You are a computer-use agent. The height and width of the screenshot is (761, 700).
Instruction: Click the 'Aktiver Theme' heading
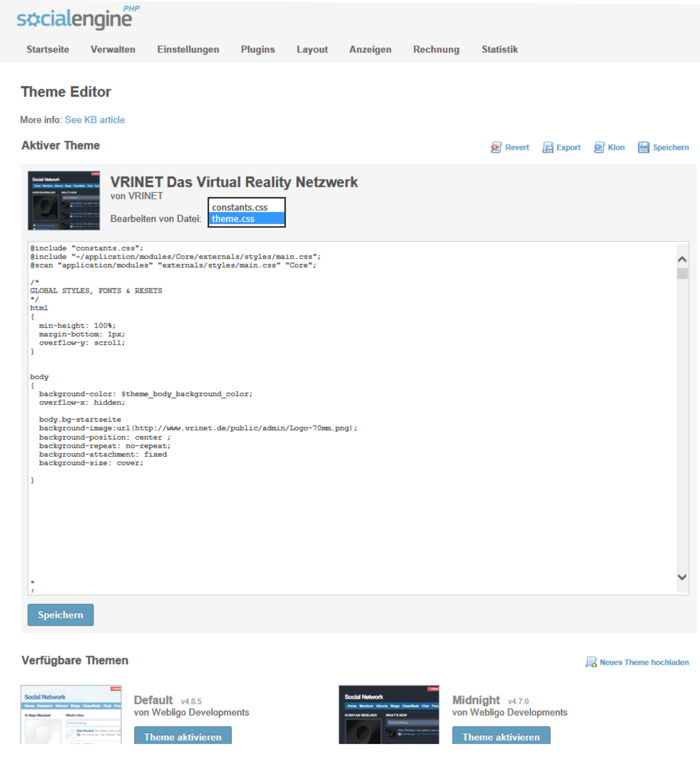click(x=61, y=145)
